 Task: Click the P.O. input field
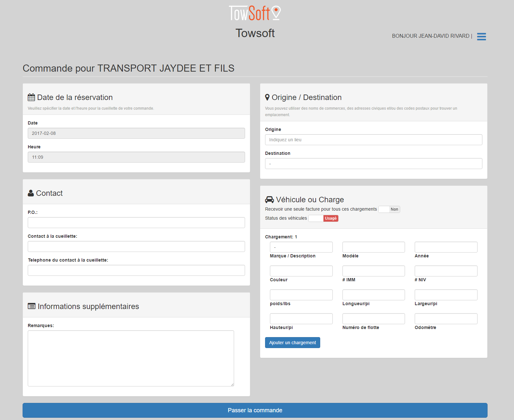136,223
